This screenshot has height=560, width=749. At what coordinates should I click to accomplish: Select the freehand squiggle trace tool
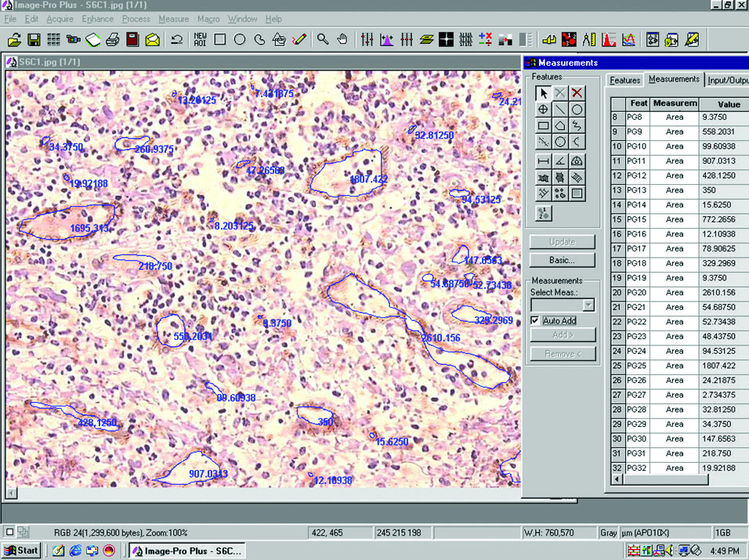pos(577,126)
